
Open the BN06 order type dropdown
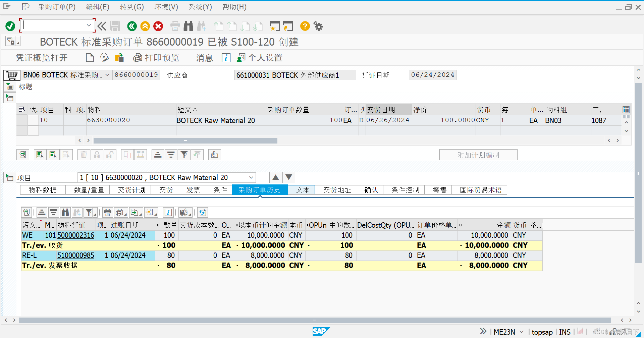107,75
